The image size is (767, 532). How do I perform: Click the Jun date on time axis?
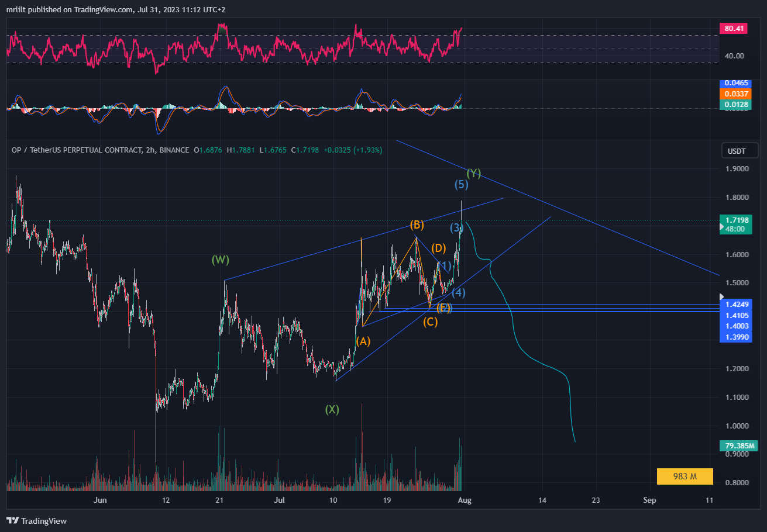pyautogui.click(x=101, y=500)
